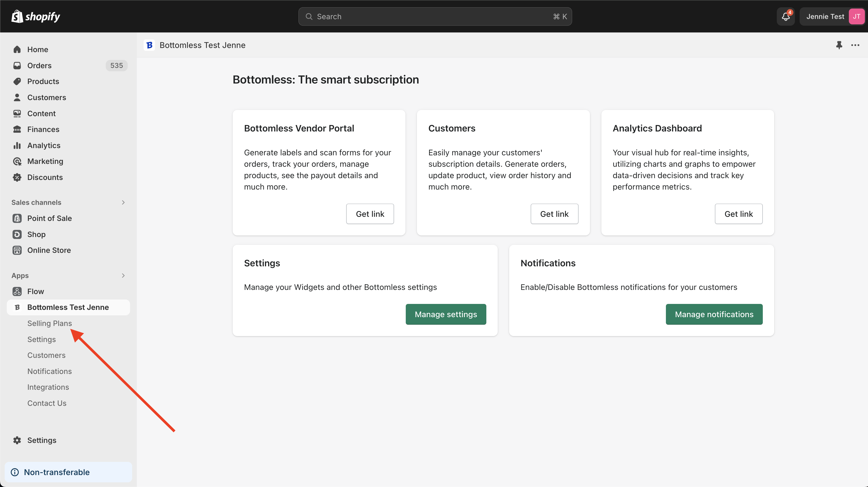Click the Non-transferable info banner

(56, 472)
